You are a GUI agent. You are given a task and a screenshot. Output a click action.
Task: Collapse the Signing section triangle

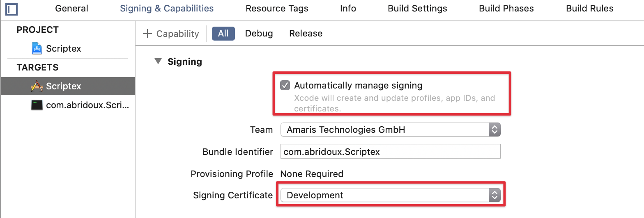pyautogui.click(x=158, y=61)
